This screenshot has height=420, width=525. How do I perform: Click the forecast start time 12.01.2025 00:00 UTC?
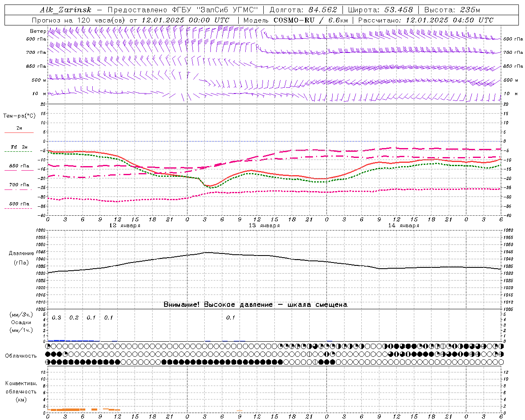tap(185, 20)
